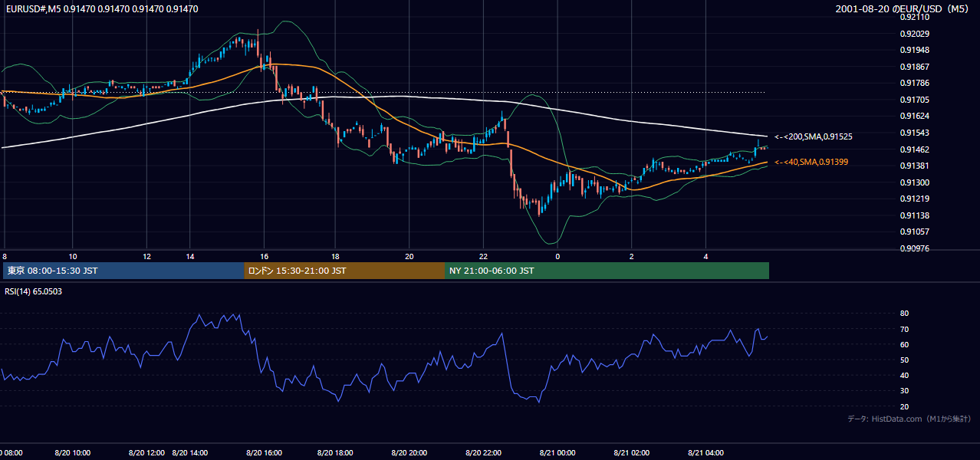Viewport: 980px width, 460px height.
Task: Click the 0.91057 price axis label
Action: click(916, 232)
